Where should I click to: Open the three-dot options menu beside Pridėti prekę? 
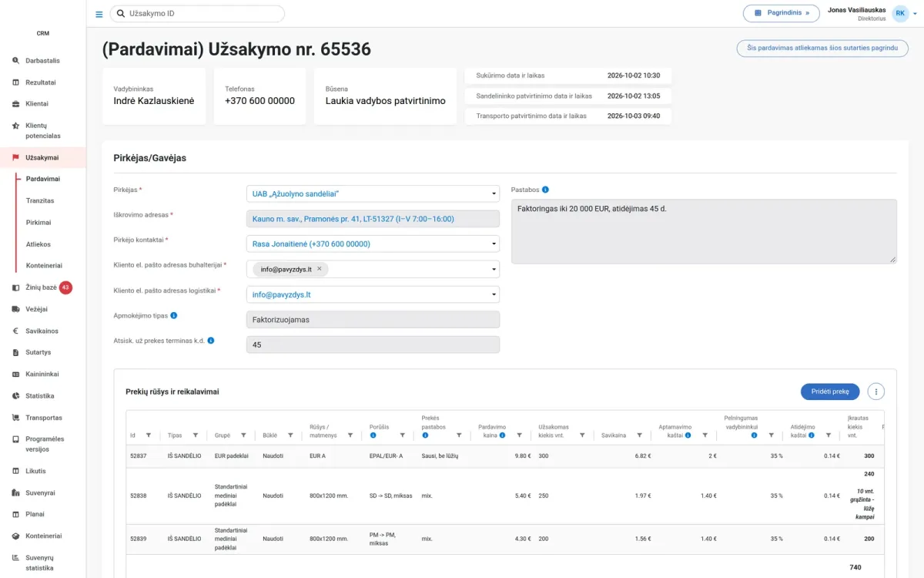tap(875, 391)
